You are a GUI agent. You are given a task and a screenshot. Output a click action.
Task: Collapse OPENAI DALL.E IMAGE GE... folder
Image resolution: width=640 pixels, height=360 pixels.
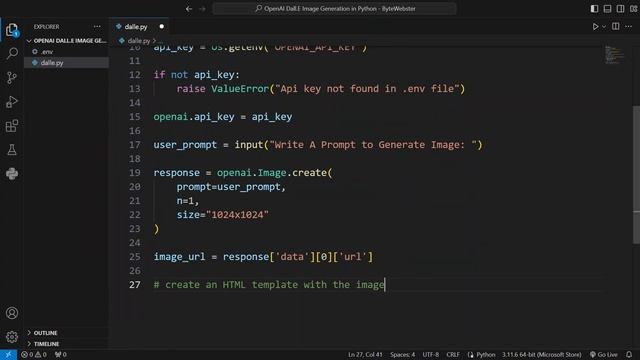point(67,41)
